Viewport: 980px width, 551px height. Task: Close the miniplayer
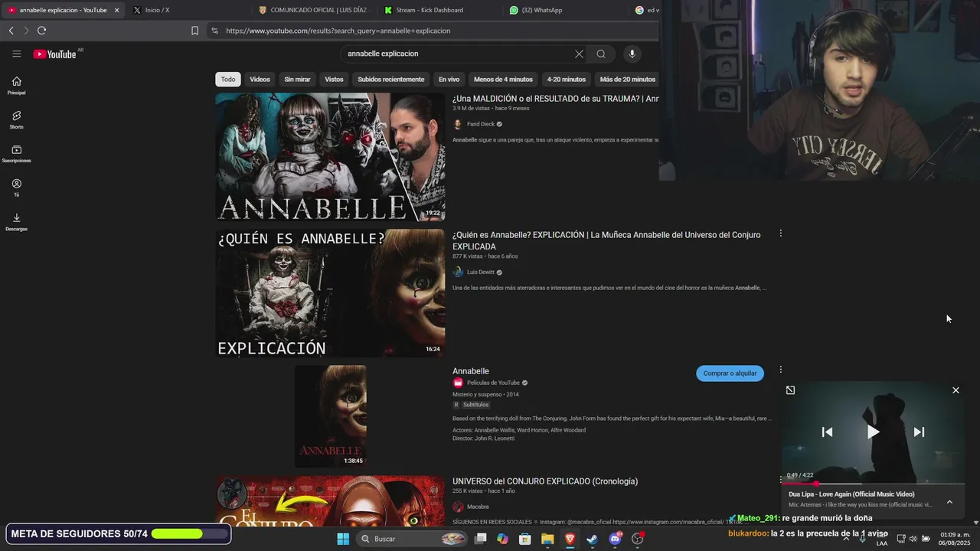pos(955,390)
